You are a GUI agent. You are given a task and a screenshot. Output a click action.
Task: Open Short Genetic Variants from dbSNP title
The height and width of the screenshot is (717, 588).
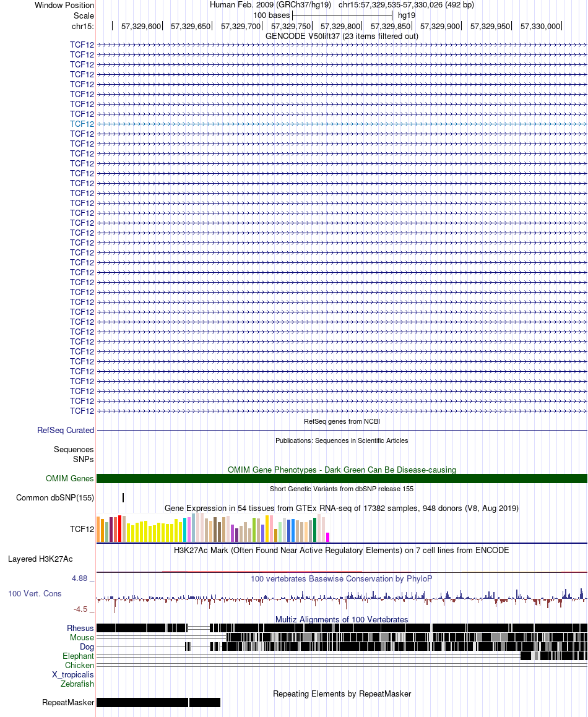342,489
